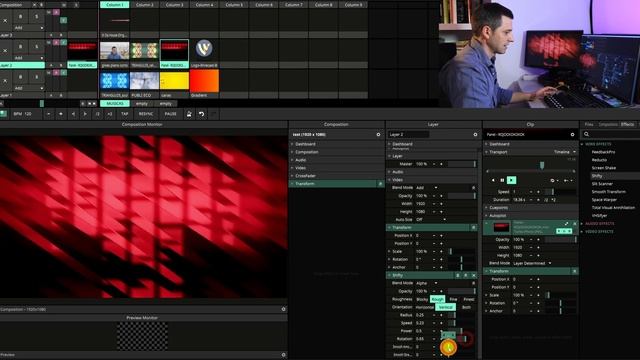The width and height of the screenshot is (640, 360).
Task: Decrease layer Opacity with minus stepper
Action: coord(434,196)
